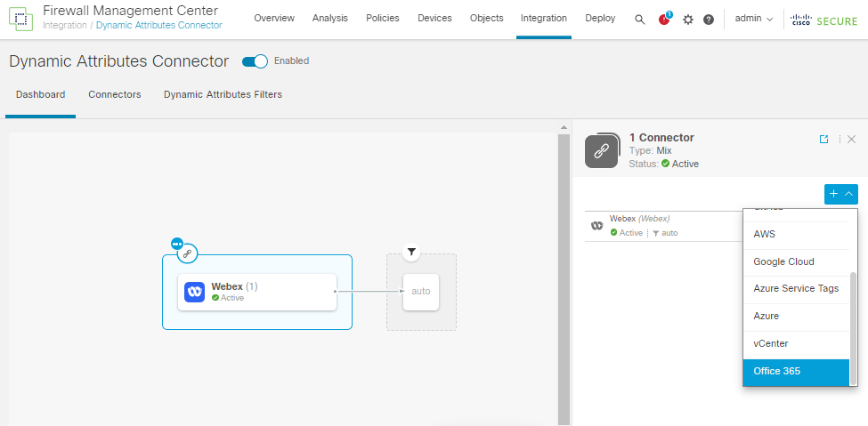868x426 pixels.
Task: Switch to the Dynamic Attributes Filters tab
Action: click(x=223, y=95)
